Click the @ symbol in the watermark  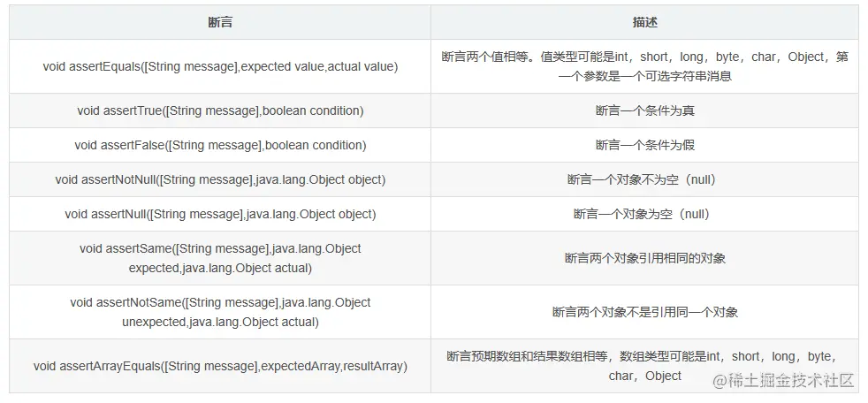coord(720,381)
